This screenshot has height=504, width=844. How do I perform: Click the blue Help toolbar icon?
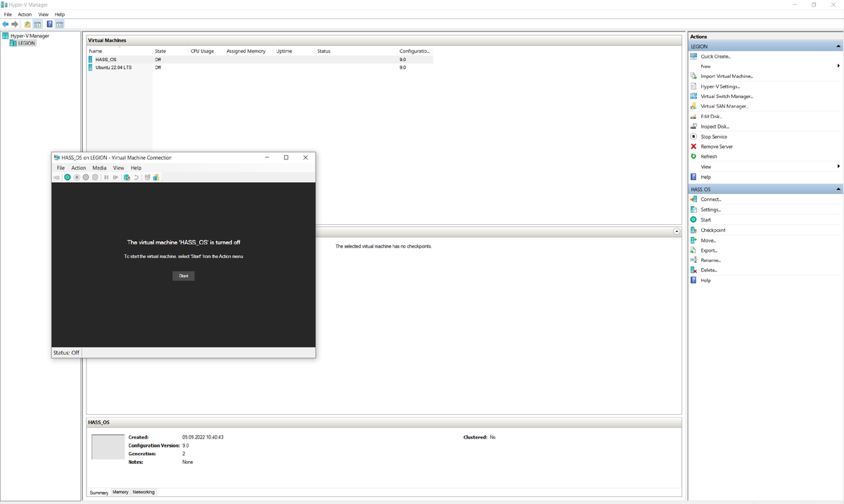[x=49, y=24]
